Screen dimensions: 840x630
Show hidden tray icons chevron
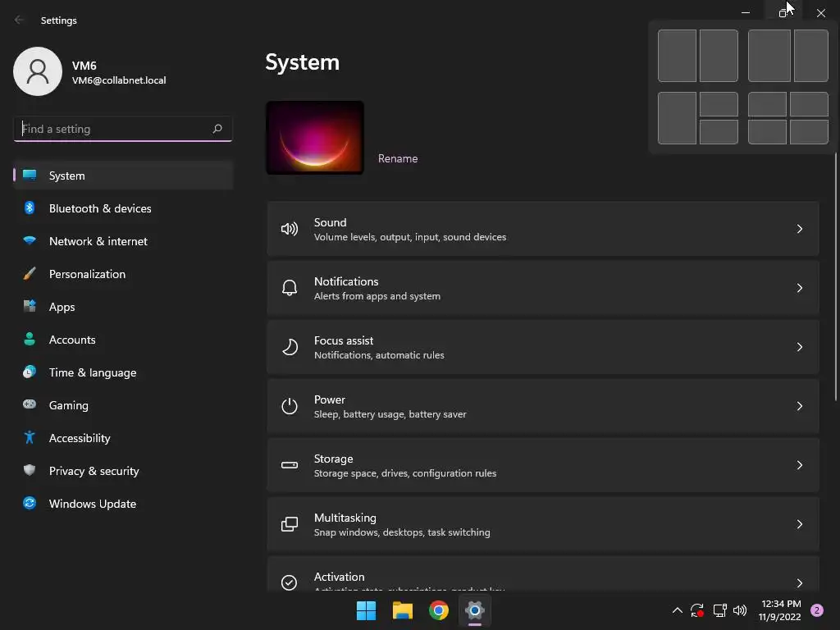(x=677, y=610)
